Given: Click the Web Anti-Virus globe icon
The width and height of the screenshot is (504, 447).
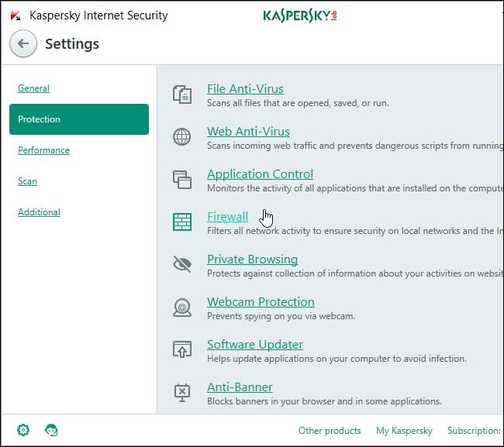Looking at the screenshot, I should (x=182, y=137).
